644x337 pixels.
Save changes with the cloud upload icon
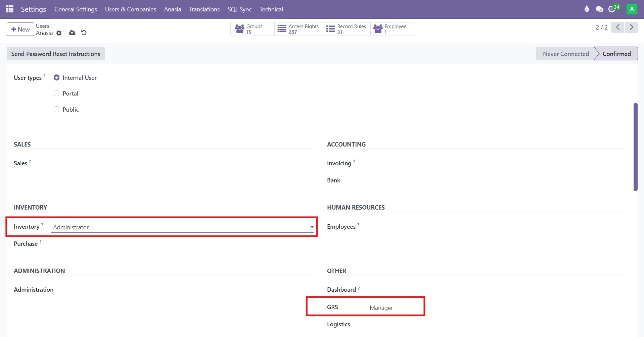coord(72,33)
